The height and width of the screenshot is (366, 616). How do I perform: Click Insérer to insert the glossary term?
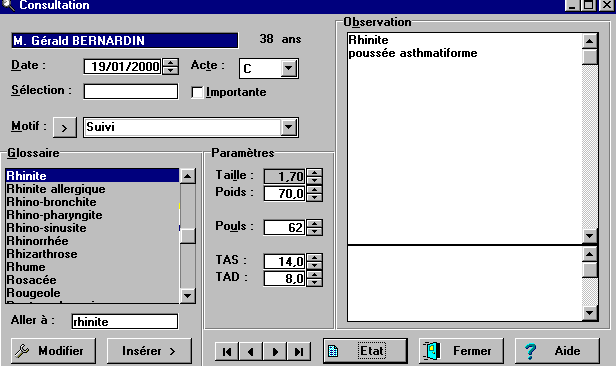(x=149, y=351)
